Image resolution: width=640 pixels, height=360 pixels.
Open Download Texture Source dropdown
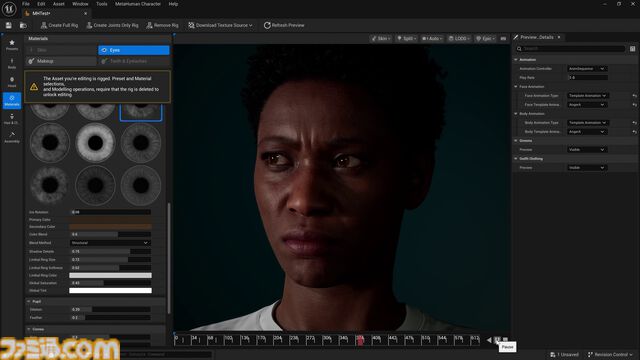220,25
